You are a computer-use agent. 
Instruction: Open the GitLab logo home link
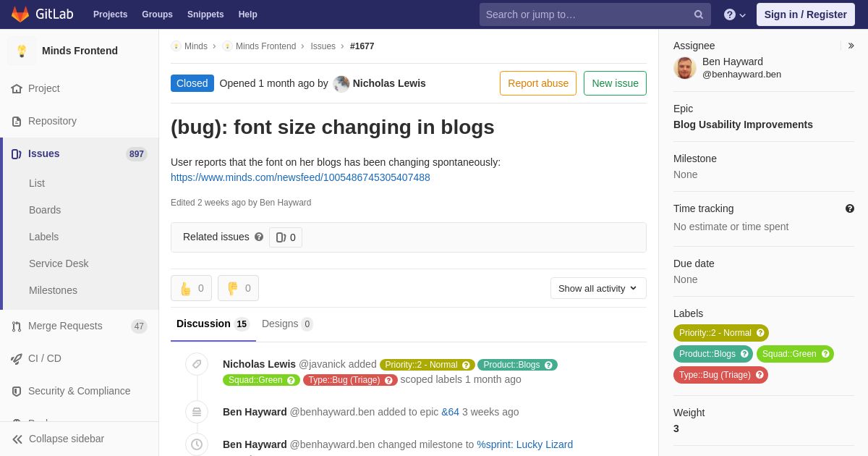point(42,14)
